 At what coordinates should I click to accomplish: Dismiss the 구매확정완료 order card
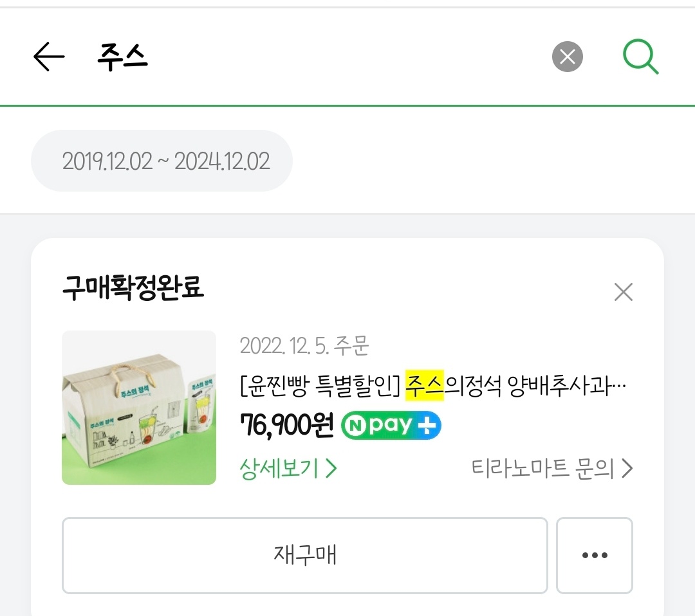point(623,292)
